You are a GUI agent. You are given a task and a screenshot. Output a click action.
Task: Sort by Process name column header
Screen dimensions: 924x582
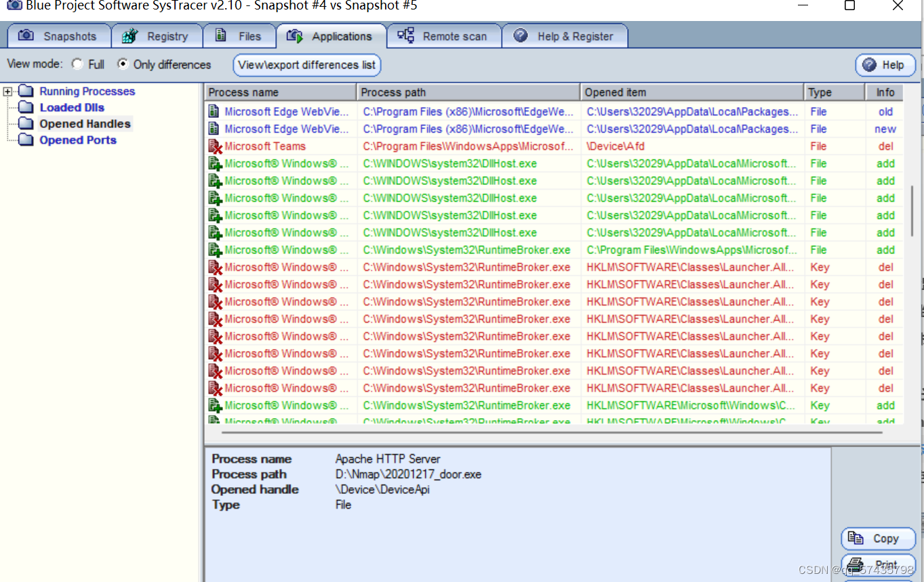(x=281, y=92)
